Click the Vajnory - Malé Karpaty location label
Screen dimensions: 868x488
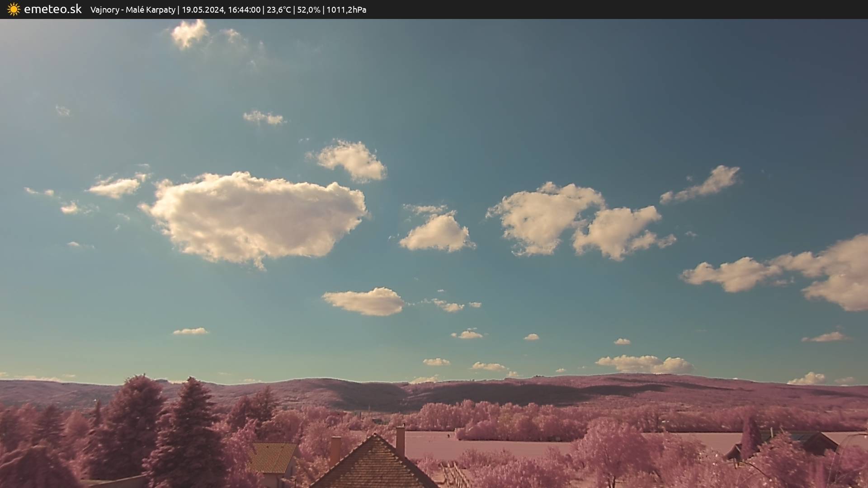point(132,10)
